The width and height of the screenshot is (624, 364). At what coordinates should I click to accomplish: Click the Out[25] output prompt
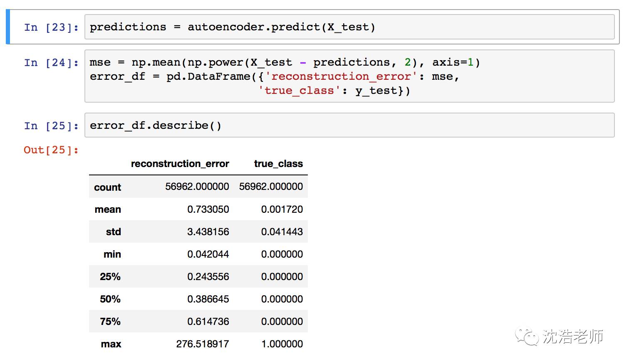pyautogui.click(x=51, y=150)
